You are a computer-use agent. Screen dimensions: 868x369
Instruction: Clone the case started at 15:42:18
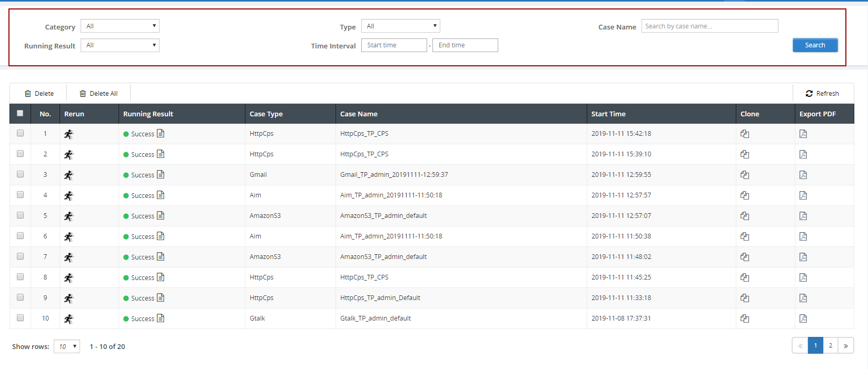click(745, 134)
